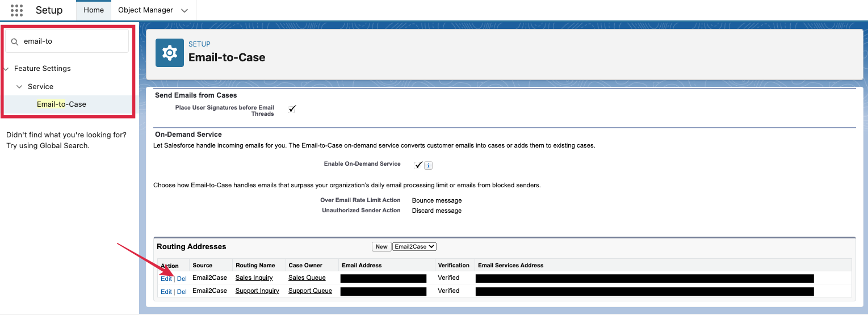Delete the Sales Inquiry routing address
The height and width of the screenshot is (315, 868).
(x=182, y=279)
